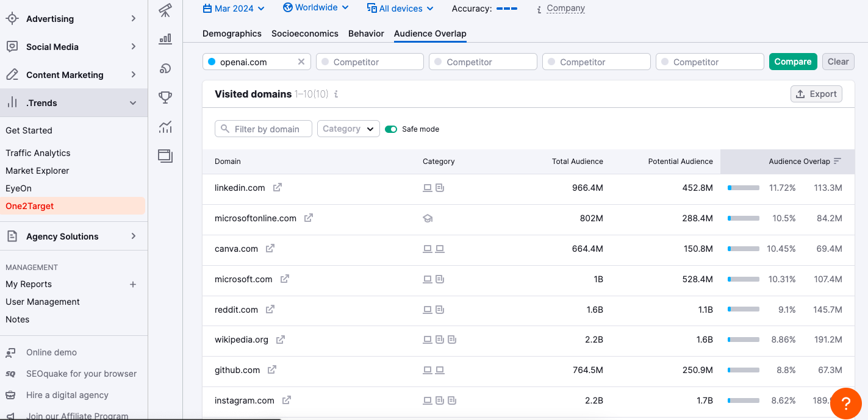Select the Audience Overlap tab
This screenshot has width=868, height=420.
[x=430, y=34]
